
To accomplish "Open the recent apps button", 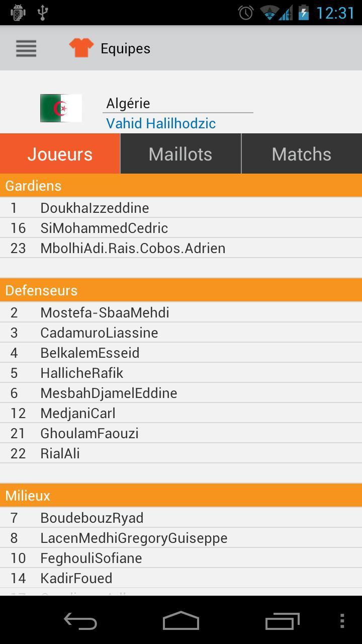I will [x=282, y=621].
